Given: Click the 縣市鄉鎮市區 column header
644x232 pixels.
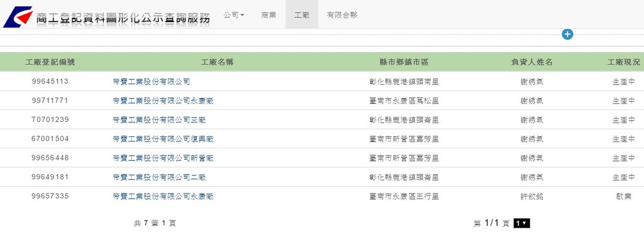Looking at the screenshot, I should (404, 62).
